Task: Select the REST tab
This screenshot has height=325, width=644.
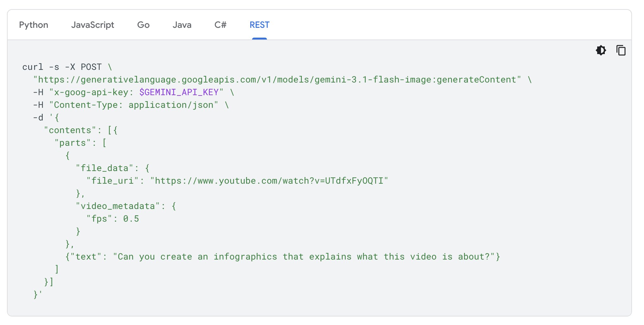Action: click(259, 25)
